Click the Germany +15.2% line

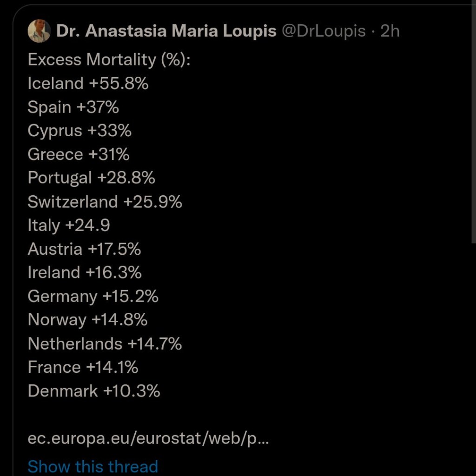coord(93,297)
